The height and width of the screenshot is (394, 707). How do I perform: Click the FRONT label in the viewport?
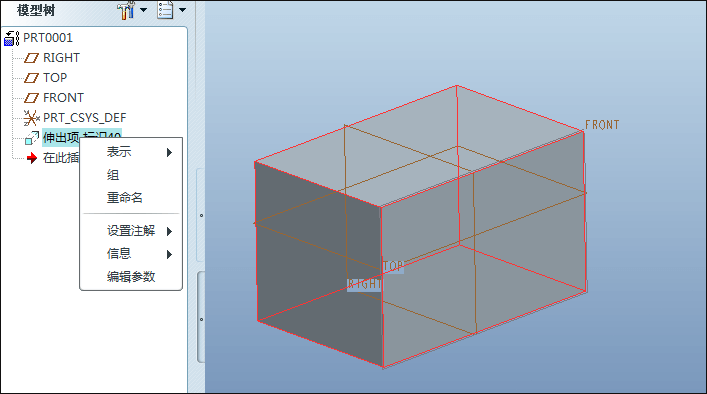point(602,125)
